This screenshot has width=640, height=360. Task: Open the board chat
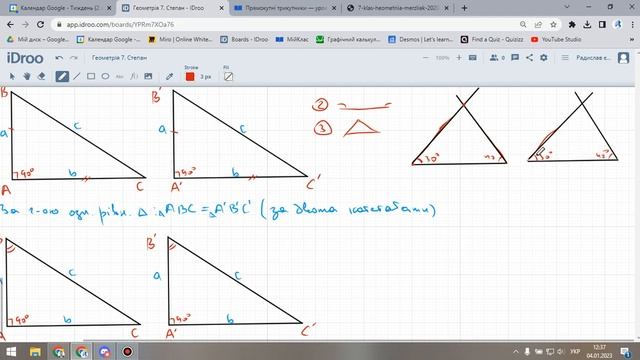515,58
